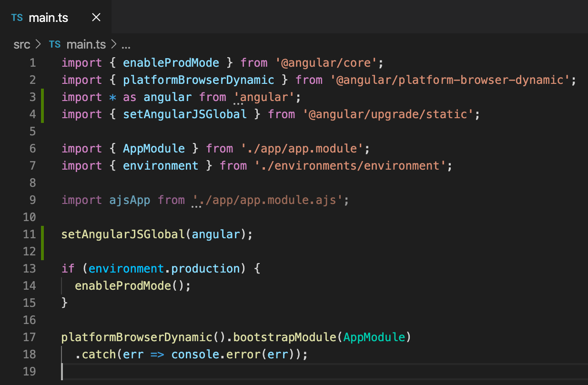Click the TS icon in breadcrumb
This screenshot has width=588, height=385.
[x=55, y=45]
